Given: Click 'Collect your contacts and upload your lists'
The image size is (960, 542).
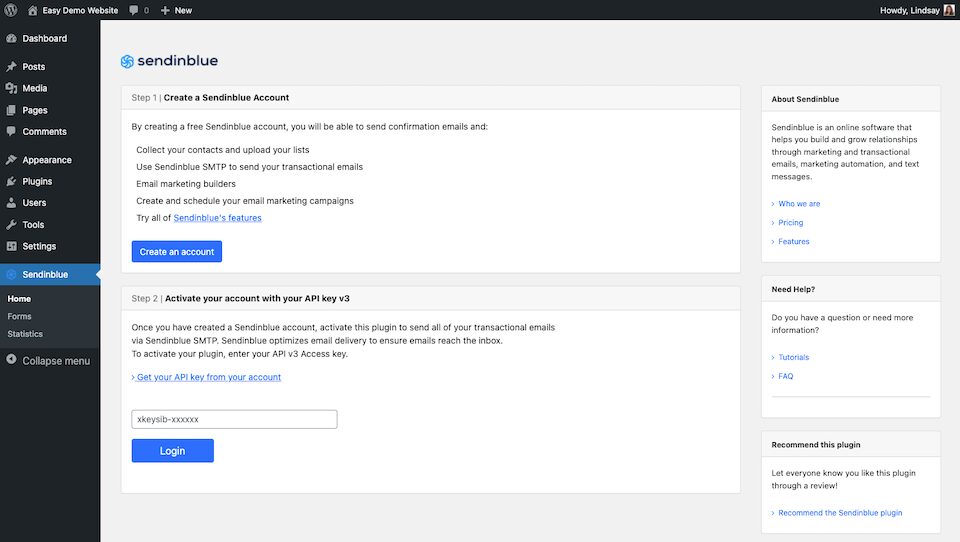Looking at the screenshot, I should (x=222, y=150).
